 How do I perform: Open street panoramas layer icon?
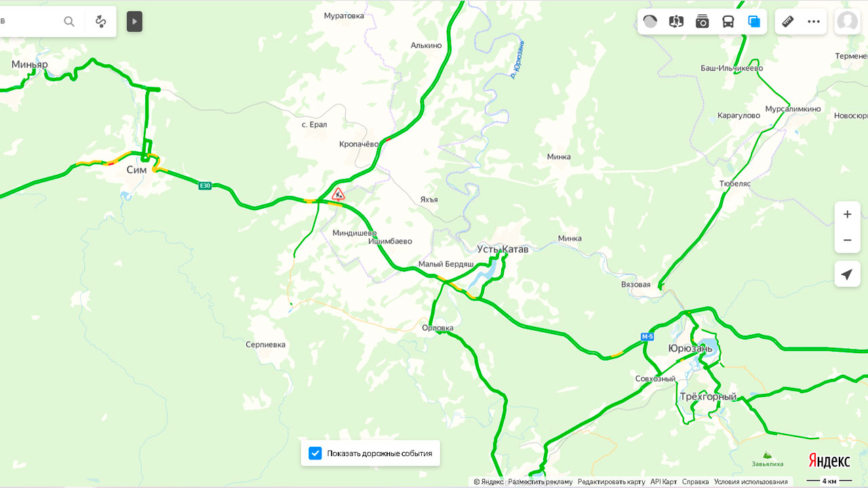[676, 22]
